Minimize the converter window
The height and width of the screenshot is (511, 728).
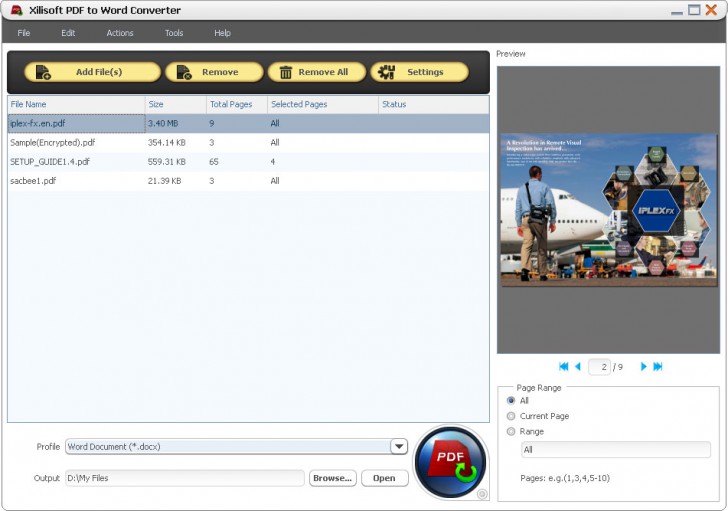pos(677,11)
